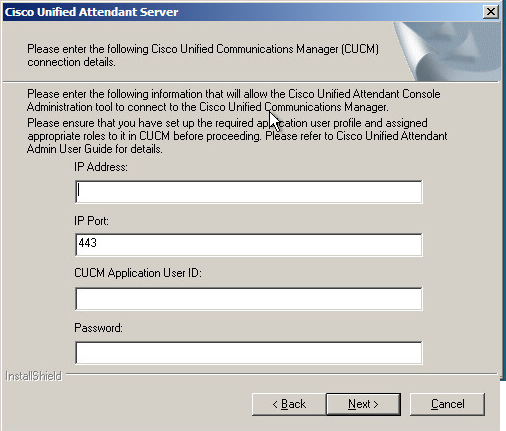Click the IP Address label
Screen dimensions: 506x431
coord(101,167)
